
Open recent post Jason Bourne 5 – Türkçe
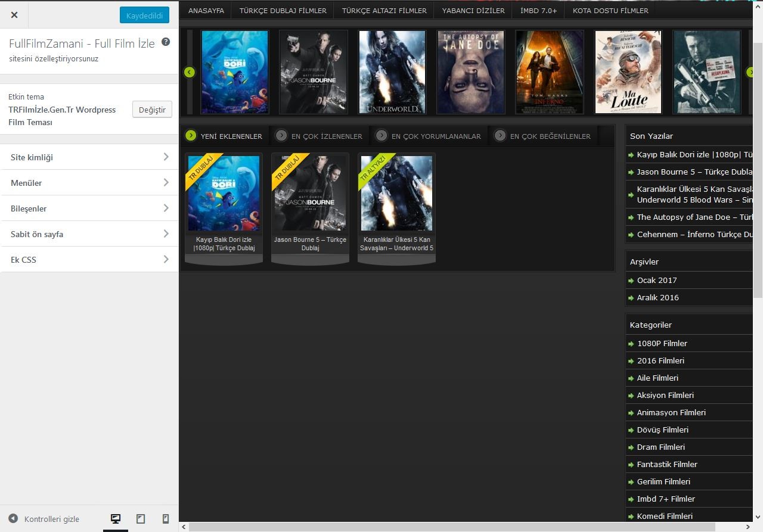[694, 172]
